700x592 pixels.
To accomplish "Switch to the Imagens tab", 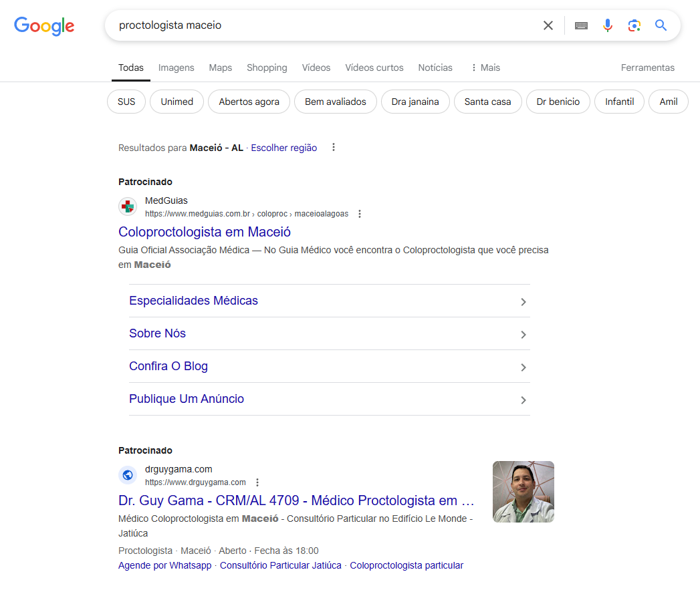I will coord(176,67).
